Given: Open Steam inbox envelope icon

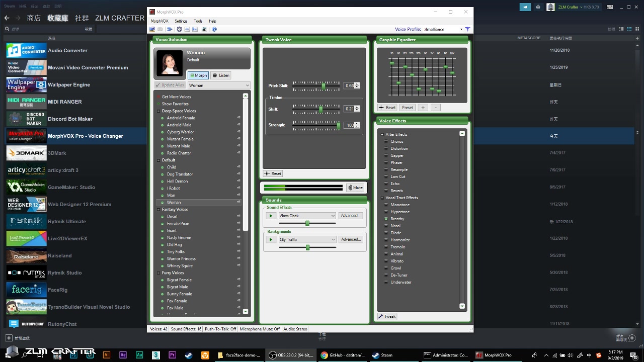Looking at the screenshot, I should point(538,7).
